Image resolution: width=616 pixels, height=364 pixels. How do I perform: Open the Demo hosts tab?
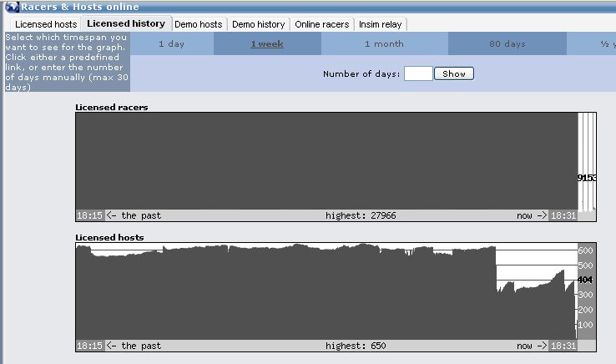point(199,24)
